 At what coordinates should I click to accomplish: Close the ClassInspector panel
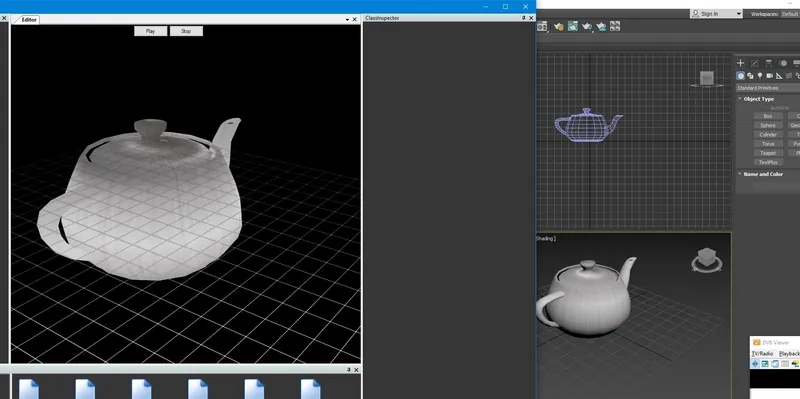[531, 18]
